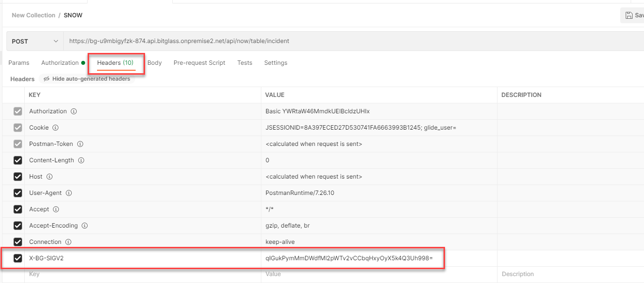Click info icon beside User-Agent

pyautogui.click(x=69, y=193)
